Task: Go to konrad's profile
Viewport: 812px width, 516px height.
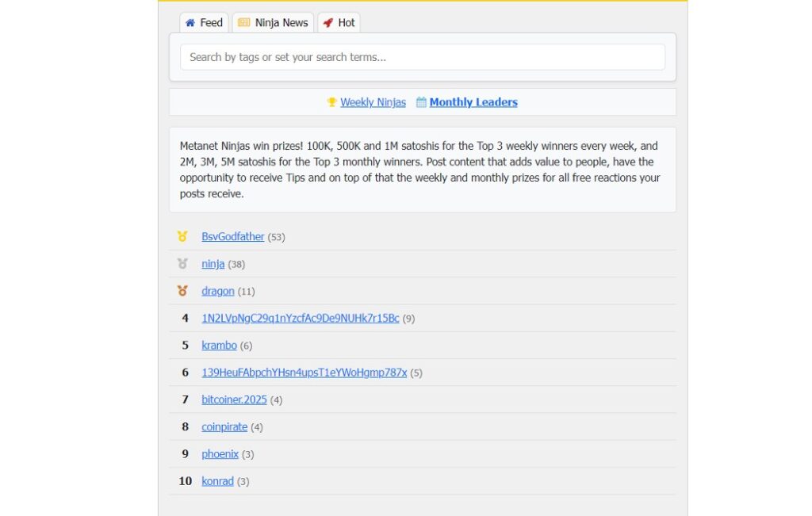Action: [217, 480]
